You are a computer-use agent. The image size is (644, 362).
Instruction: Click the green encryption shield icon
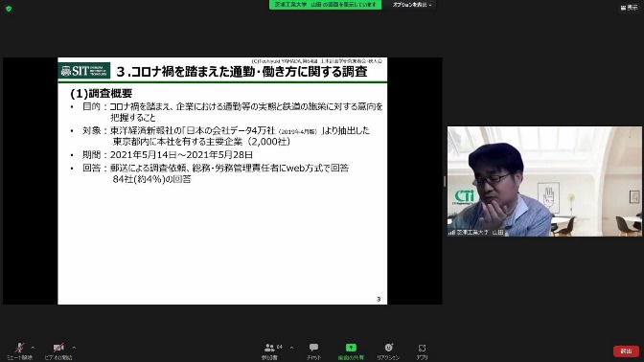[9, 9]
